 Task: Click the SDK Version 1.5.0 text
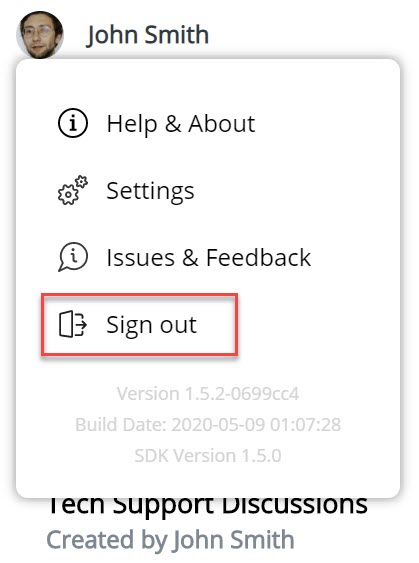[208, 456]
